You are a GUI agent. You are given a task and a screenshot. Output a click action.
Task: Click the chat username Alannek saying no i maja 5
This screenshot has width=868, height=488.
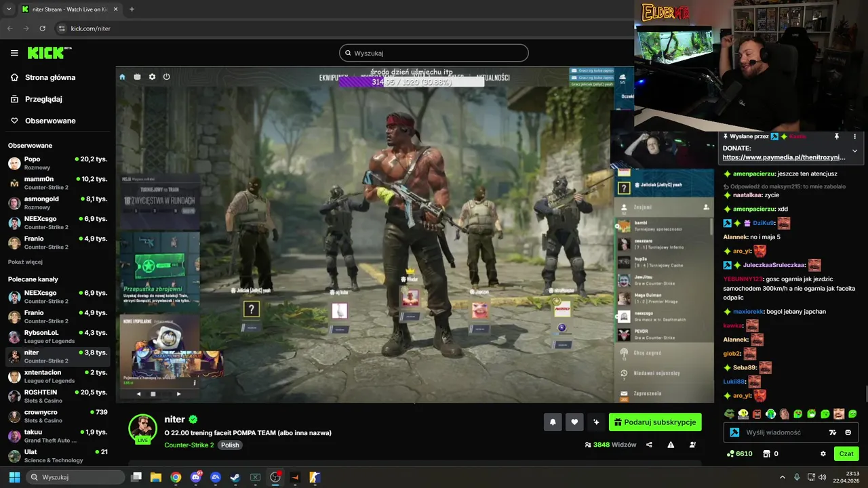point(735,237)
